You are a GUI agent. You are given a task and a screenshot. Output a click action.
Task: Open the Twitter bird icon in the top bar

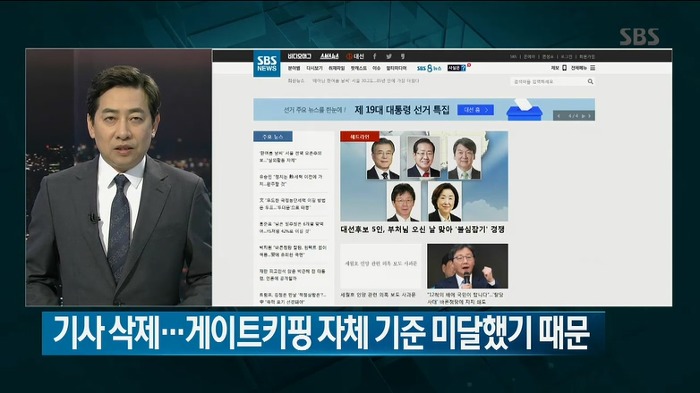pos(389,56)
